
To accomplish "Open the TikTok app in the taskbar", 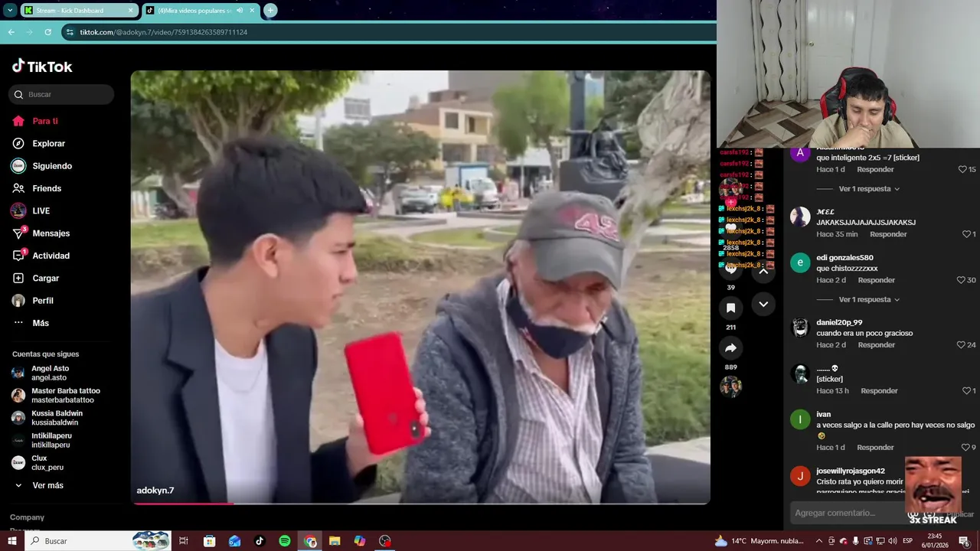I will [260, 541].
